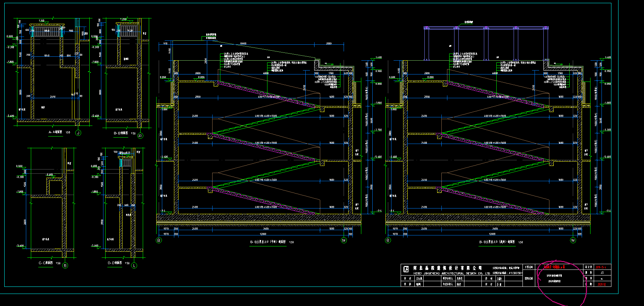This screenshot has height=306, width=644.
Task: Click the red '2019-15-4' design number
Action: point(601,267)
